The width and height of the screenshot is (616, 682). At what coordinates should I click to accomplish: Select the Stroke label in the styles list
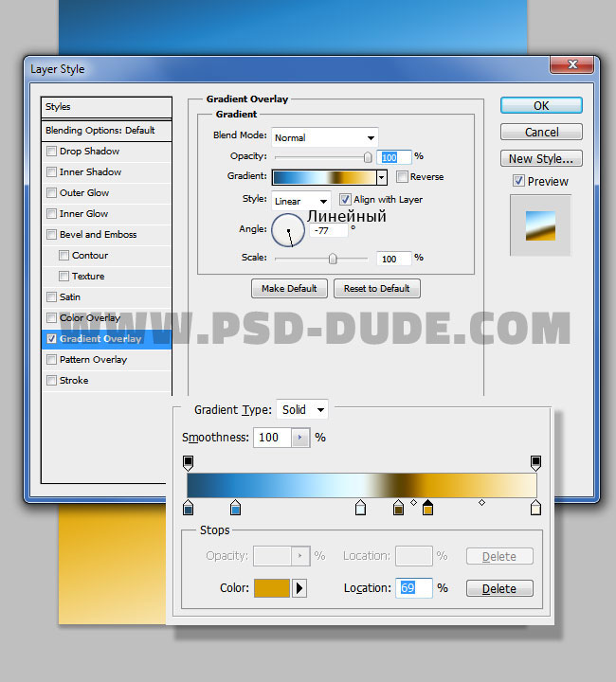click(74, 381)
